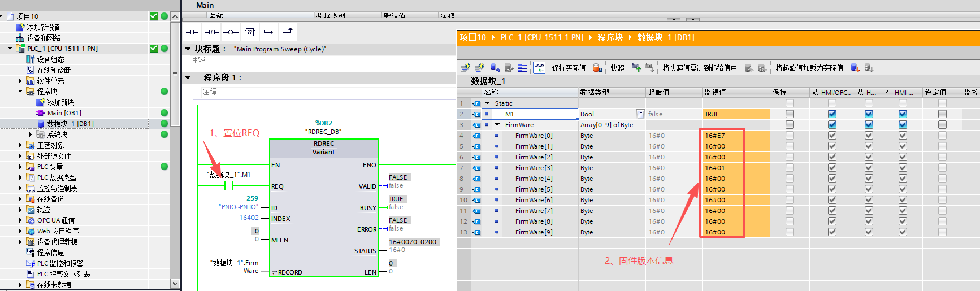
Task: Insert an empty box instruction
Action: click(x=250, y=32)
